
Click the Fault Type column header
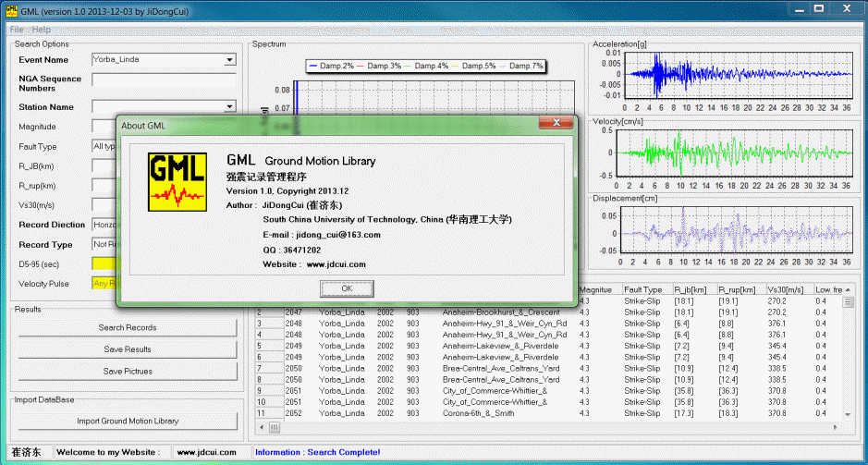(645, 289)
